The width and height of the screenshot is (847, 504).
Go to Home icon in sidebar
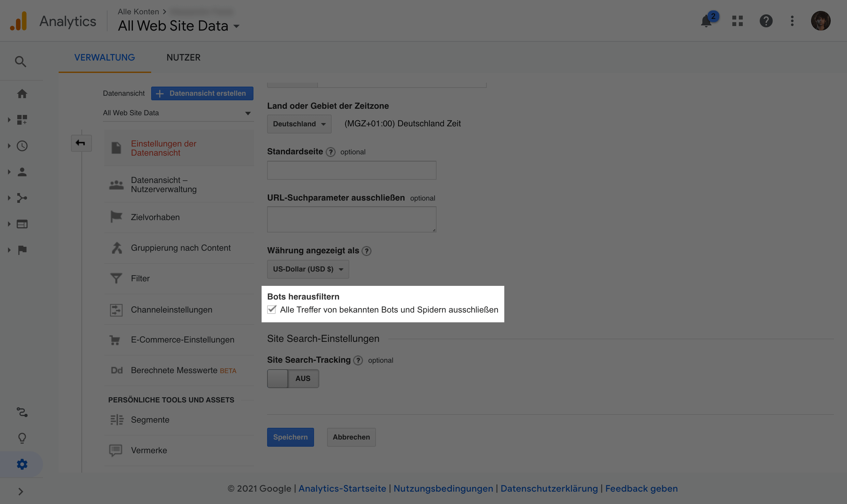point(22,94)
